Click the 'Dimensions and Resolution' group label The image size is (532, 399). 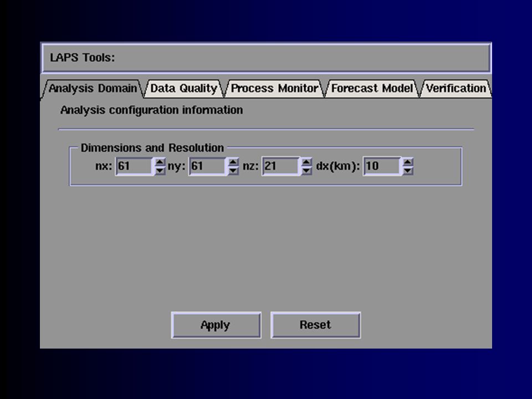point(152,148)
